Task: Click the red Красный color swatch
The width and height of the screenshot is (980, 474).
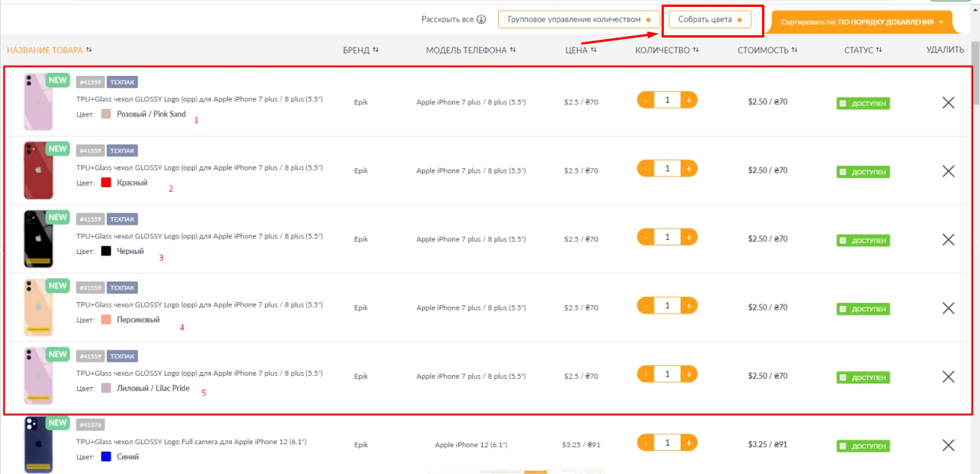Action: tap(107, 183)
